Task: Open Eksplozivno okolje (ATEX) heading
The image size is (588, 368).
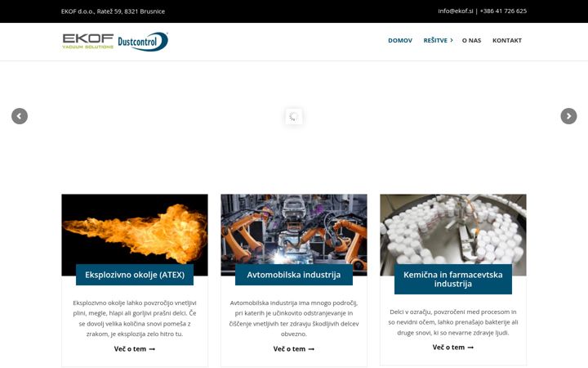Action: [135, 275]
